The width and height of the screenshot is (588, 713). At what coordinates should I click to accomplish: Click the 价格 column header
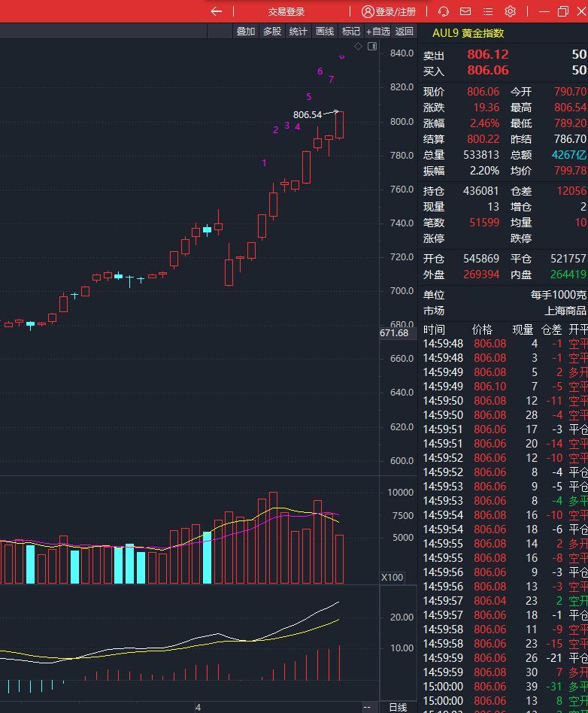483,329
